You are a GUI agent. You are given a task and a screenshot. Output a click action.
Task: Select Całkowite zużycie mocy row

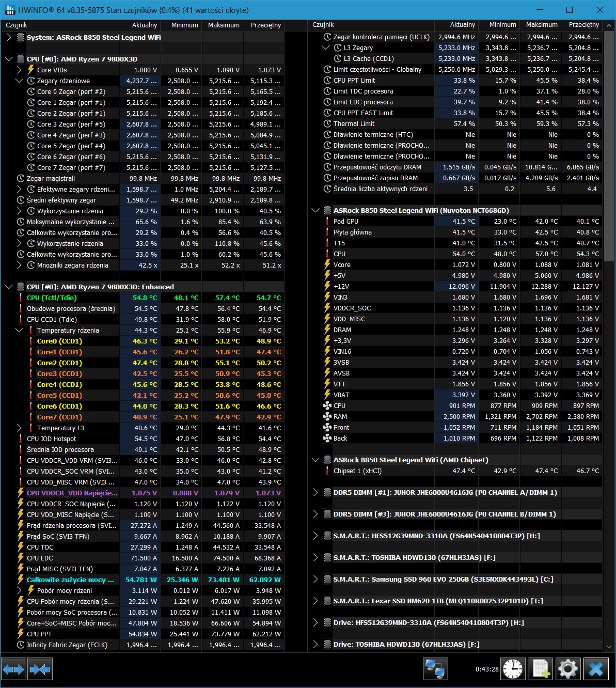(x=142, y=580)
